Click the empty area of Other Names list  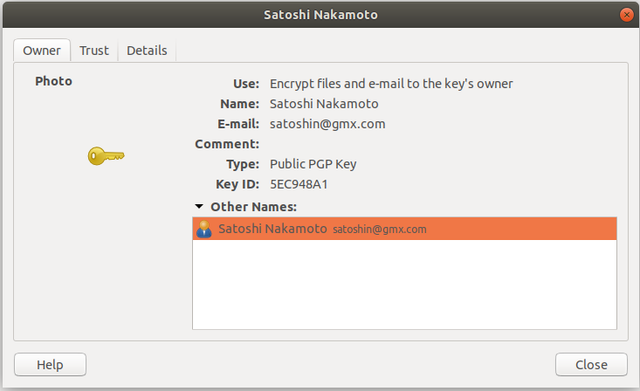coord(404,284)
